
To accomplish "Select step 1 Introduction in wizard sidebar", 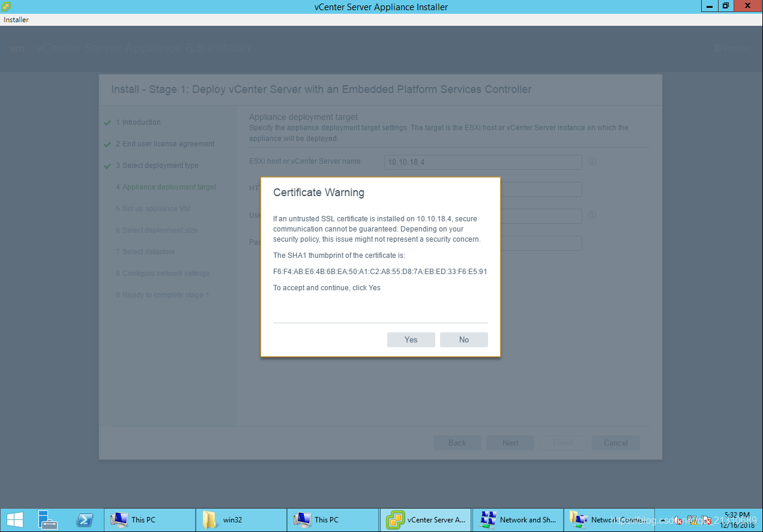I will point(138,122).
